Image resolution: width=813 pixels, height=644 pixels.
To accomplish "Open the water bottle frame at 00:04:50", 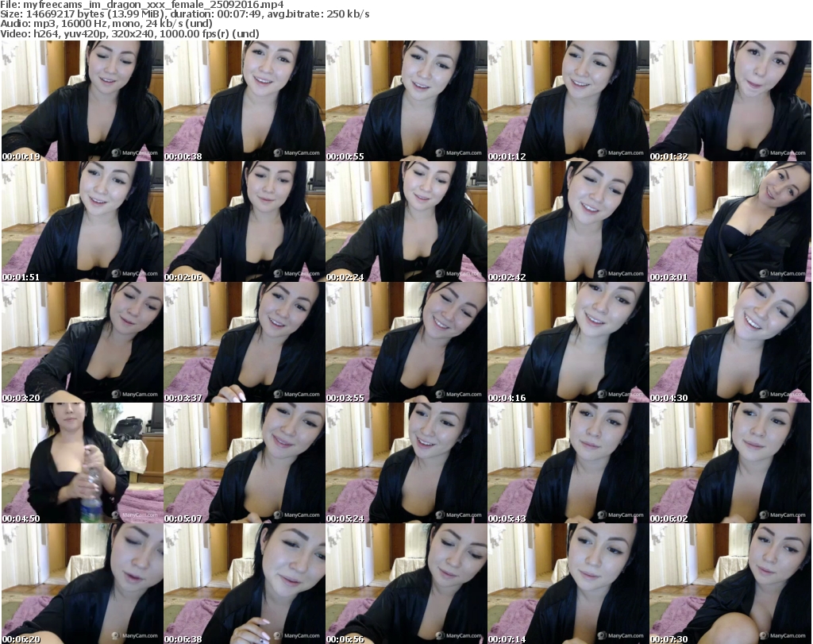I will tap(83, 463).
